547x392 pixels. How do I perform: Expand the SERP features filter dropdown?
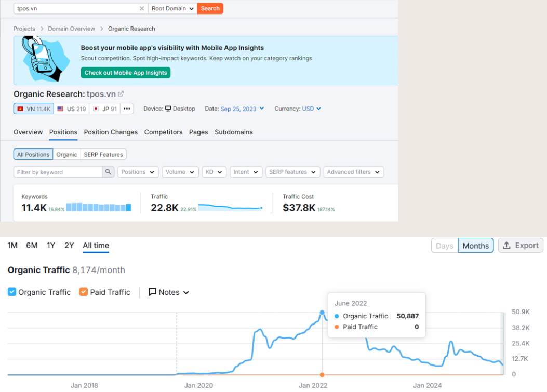click(x=292, y=172)
